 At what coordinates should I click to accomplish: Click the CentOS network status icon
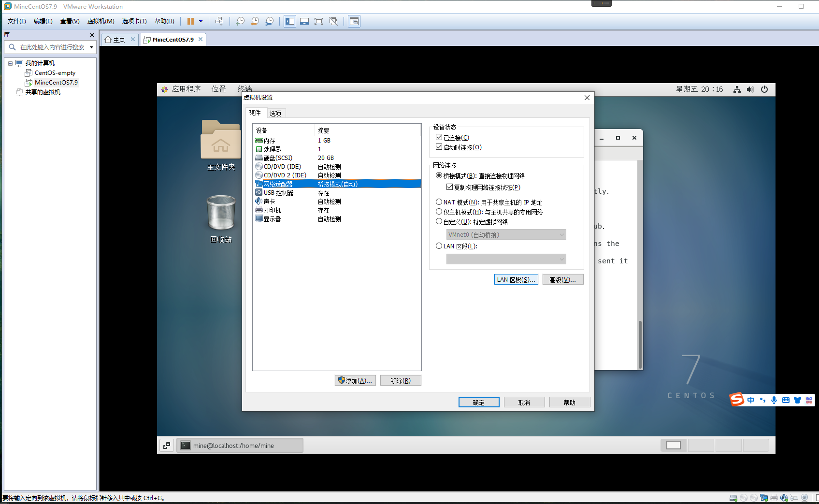(x=737, y=89)
